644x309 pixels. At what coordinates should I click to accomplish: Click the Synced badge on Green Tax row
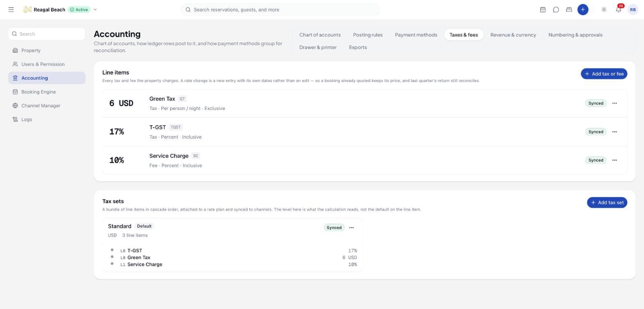coord(596,103)
